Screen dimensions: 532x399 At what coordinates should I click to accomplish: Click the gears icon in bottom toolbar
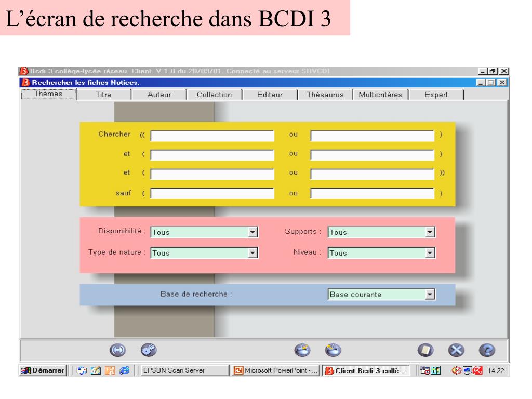(x=149, y=350)
